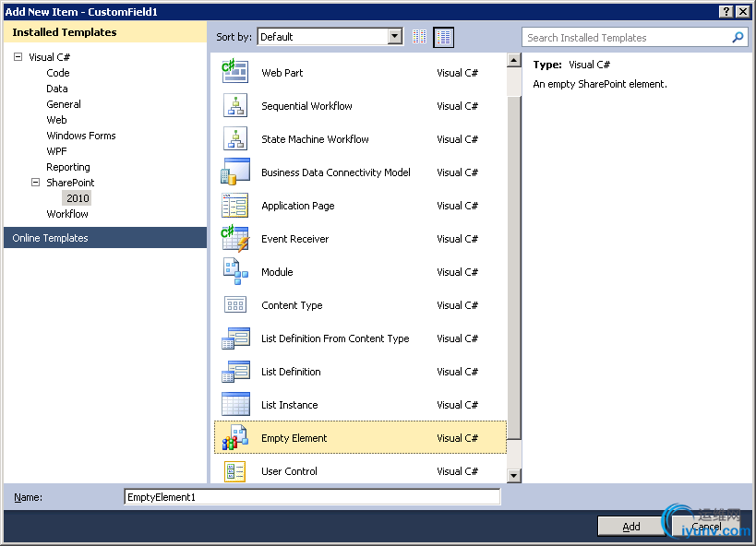Click the Application Page template icon
Screen dimensions: 756x546
[x=235, y=206]
